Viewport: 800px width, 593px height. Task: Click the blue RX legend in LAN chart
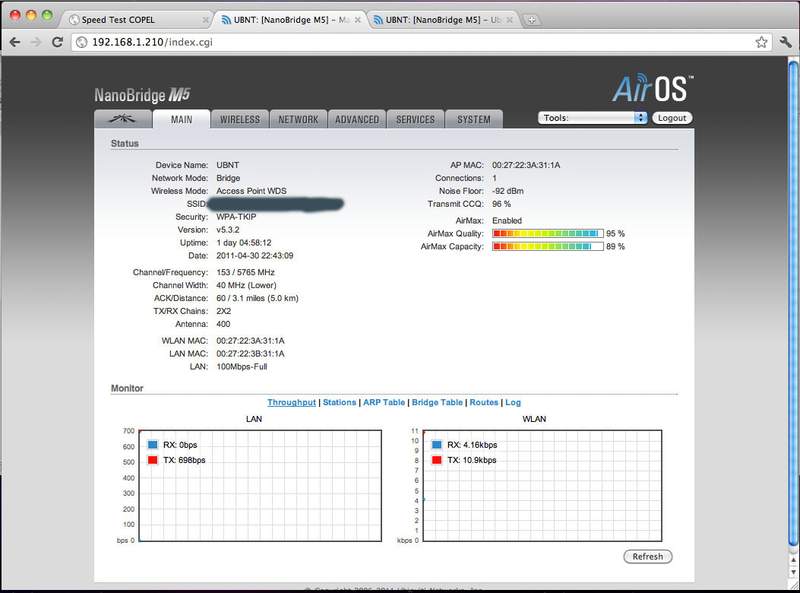153,444
